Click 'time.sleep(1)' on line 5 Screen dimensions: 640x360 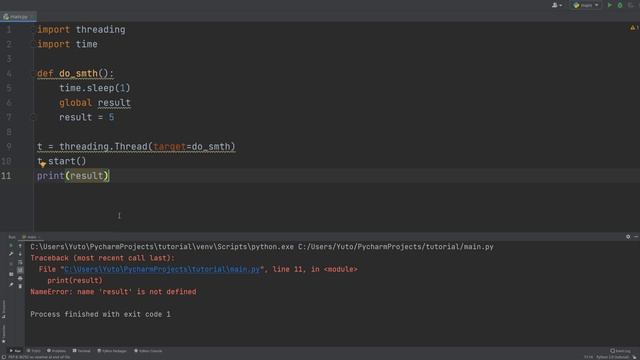(x=95, y=88)
